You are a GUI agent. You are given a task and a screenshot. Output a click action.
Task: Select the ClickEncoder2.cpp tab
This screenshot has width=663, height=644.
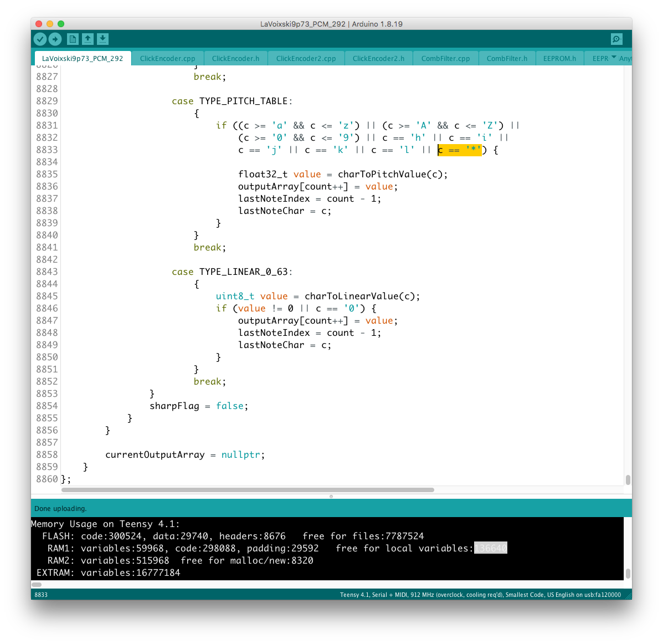306,58
